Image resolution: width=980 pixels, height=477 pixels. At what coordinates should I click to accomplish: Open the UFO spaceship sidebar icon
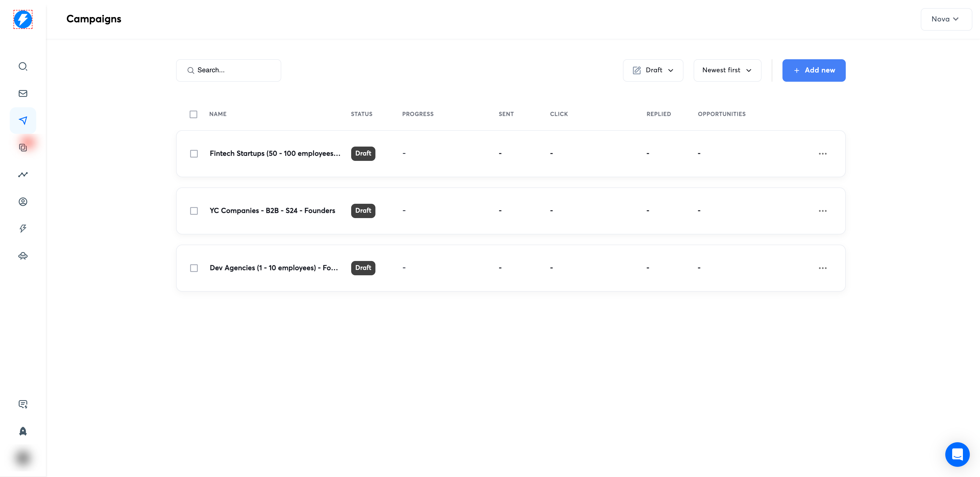(x=23, y=256)
